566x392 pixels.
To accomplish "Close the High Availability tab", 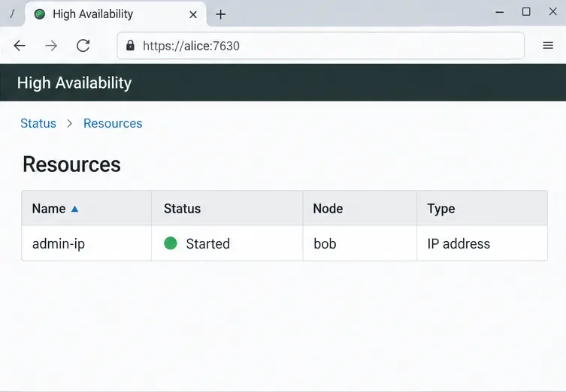I will point(193,14).
